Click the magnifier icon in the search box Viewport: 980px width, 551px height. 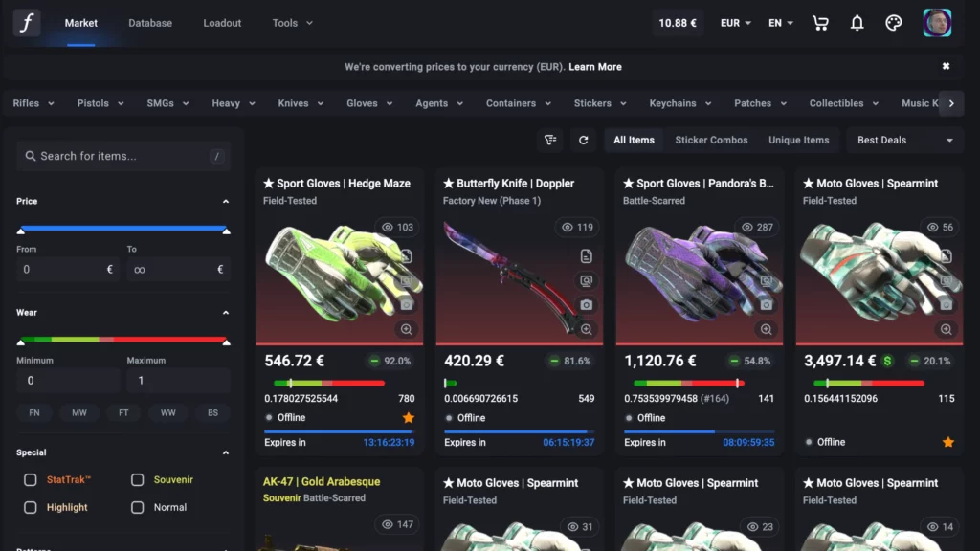30,156
